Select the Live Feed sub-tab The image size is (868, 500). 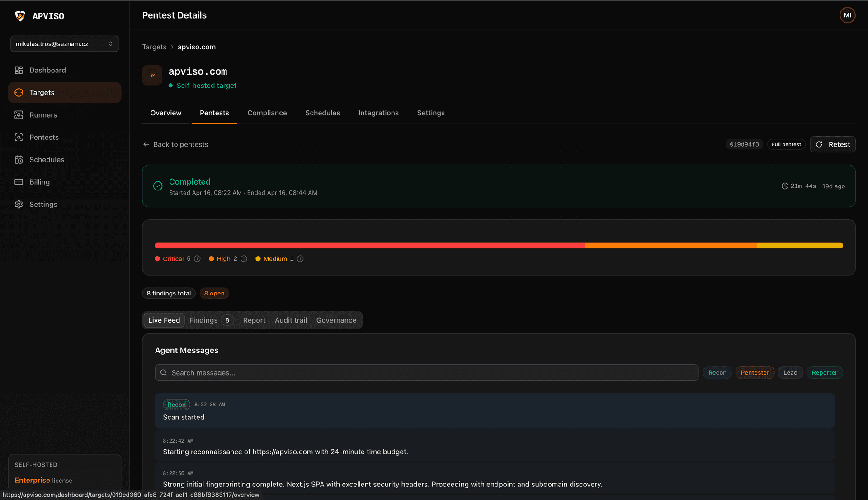pyautogui.click(x=164, y=320)
